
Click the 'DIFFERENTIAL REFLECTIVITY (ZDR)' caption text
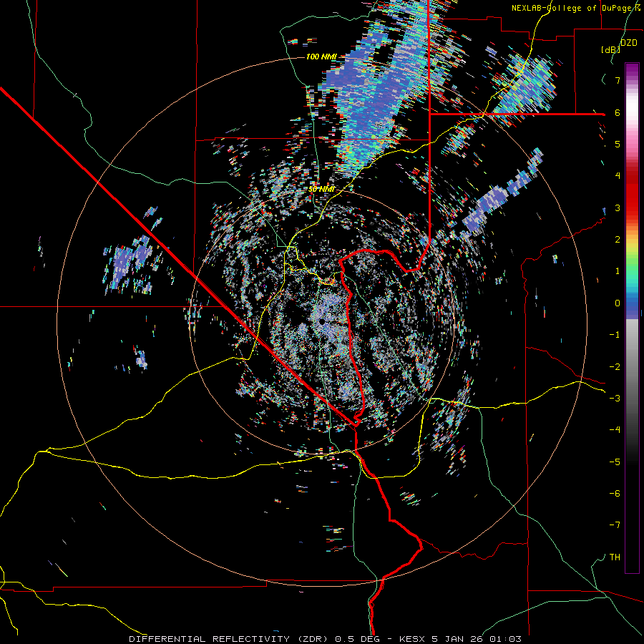point(230,639)
